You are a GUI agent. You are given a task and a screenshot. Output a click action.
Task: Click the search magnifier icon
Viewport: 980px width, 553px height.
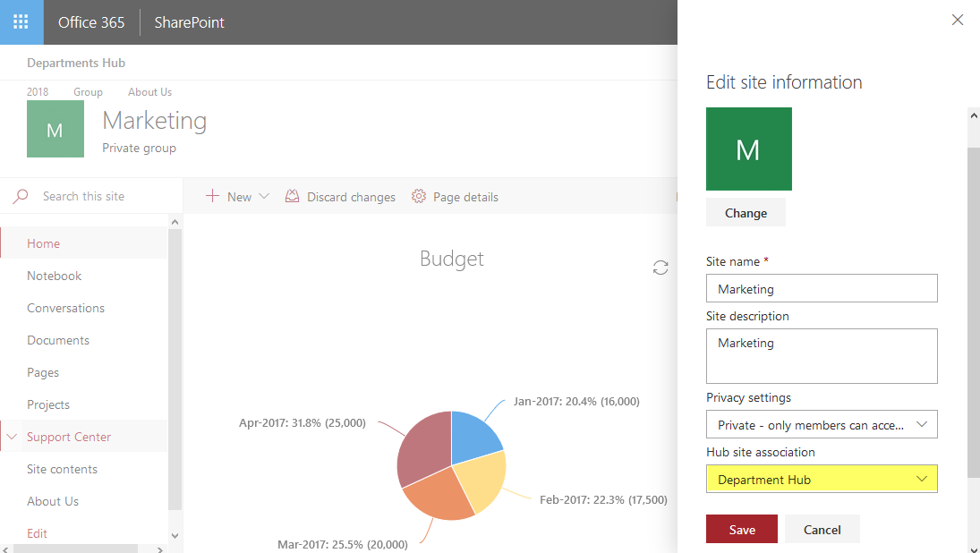pos(21,195)
